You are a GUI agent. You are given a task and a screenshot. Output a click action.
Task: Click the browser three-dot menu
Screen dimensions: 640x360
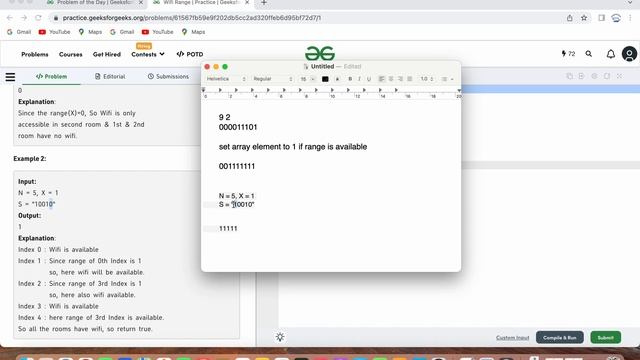630,18
